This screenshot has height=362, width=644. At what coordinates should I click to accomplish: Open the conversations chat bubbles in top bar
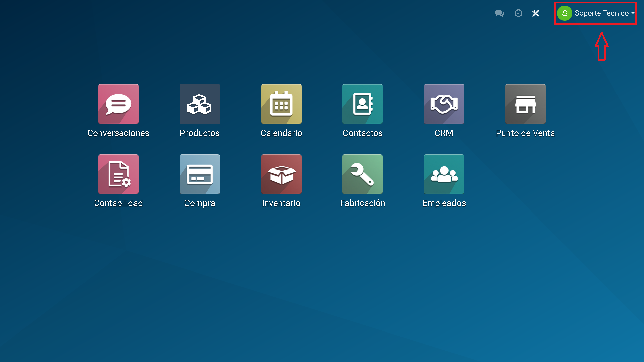(499, 13)
